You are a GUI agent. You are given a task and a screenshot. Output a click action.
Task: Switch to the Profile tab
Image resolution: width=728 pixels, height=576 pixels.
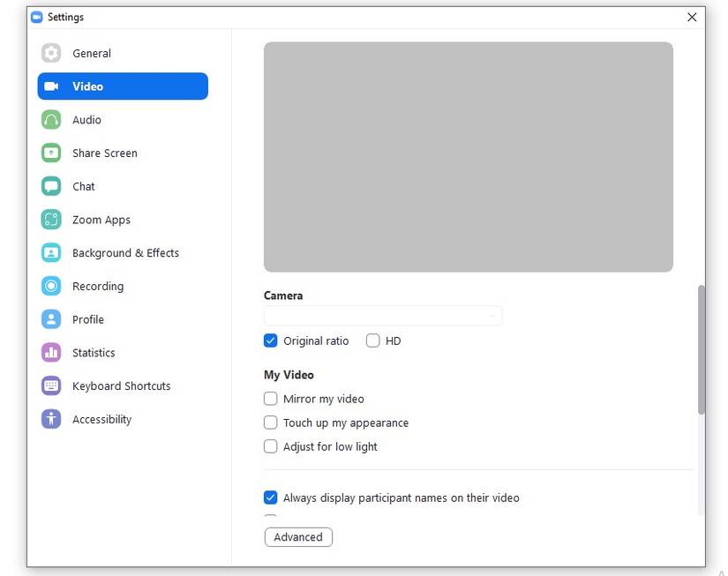click(x=88, y=319)
